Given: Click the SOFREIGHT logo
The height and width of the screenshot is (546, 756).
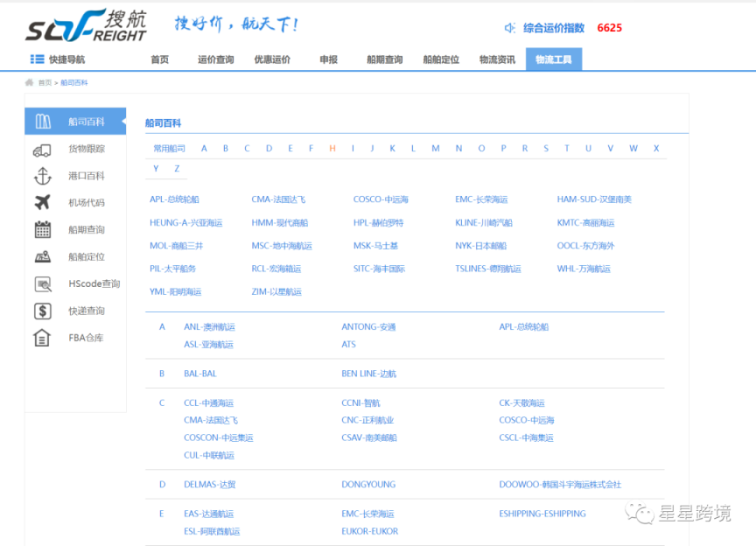Looking at the screenshot, I should (86, 25).
